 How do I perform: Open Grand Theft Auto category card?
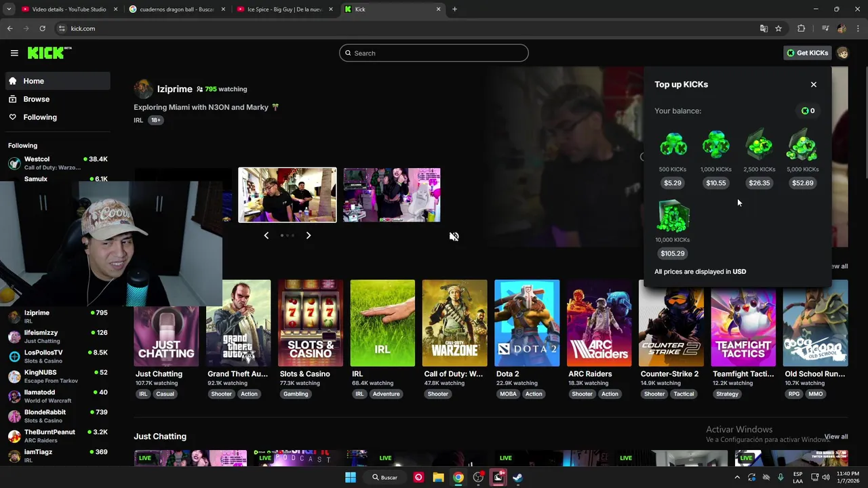[x=238, y=323]
